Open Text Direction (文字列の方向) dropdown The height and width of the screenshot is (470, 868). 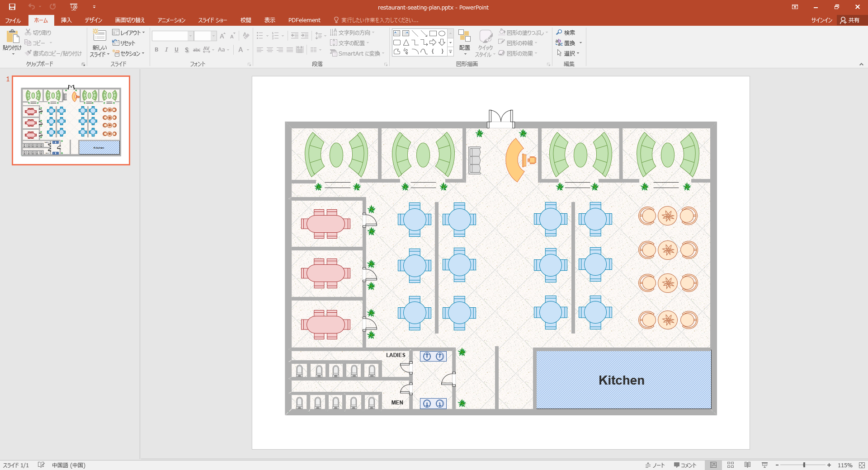[353, 33]
